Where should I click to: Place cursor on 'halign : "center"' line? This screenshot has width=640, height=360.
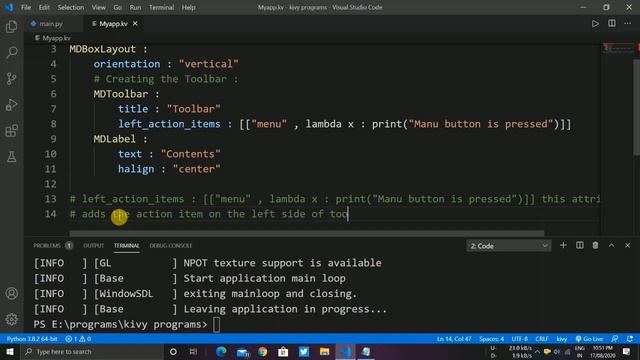pos(169,169)
